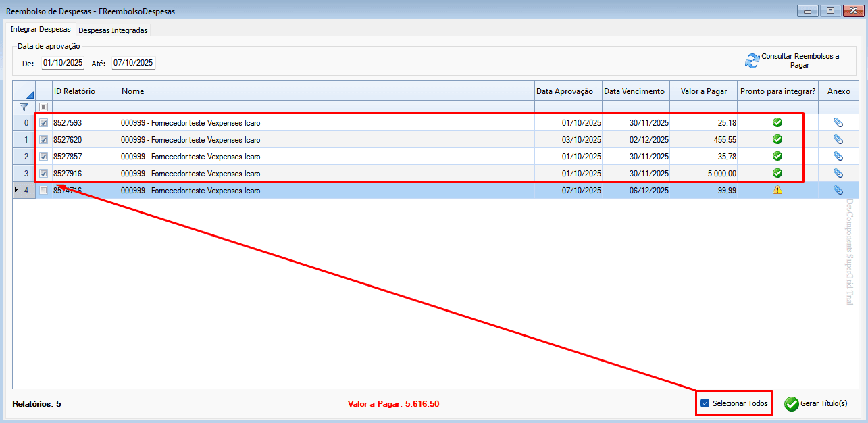Click value cell 99,99
The width and height of the screenshot is (868, 423).
pos(703,191)
